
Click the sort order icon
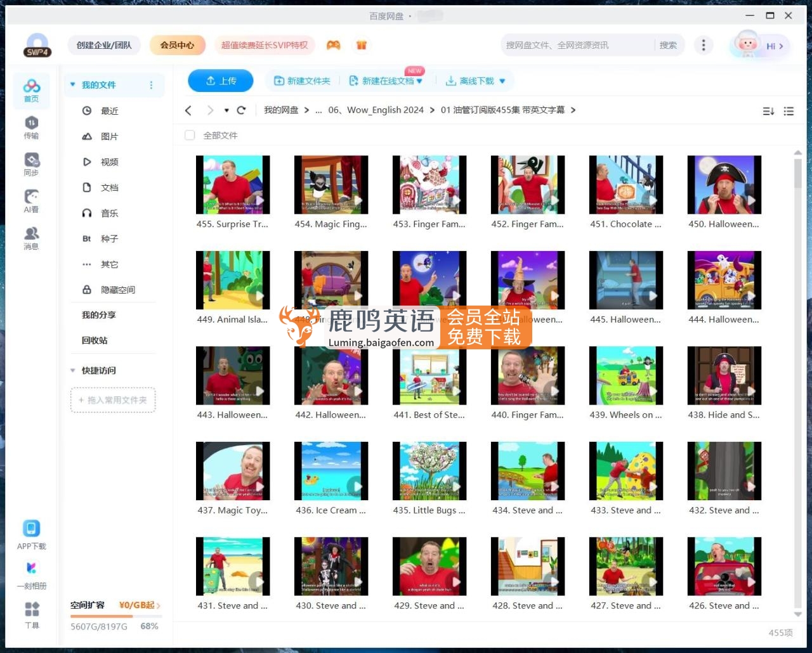click(768, 111)
